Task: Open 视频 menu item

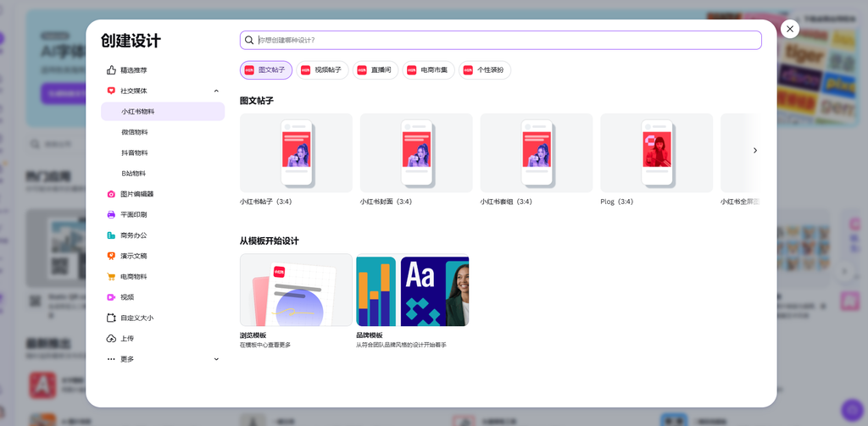Action: [163, 297]
